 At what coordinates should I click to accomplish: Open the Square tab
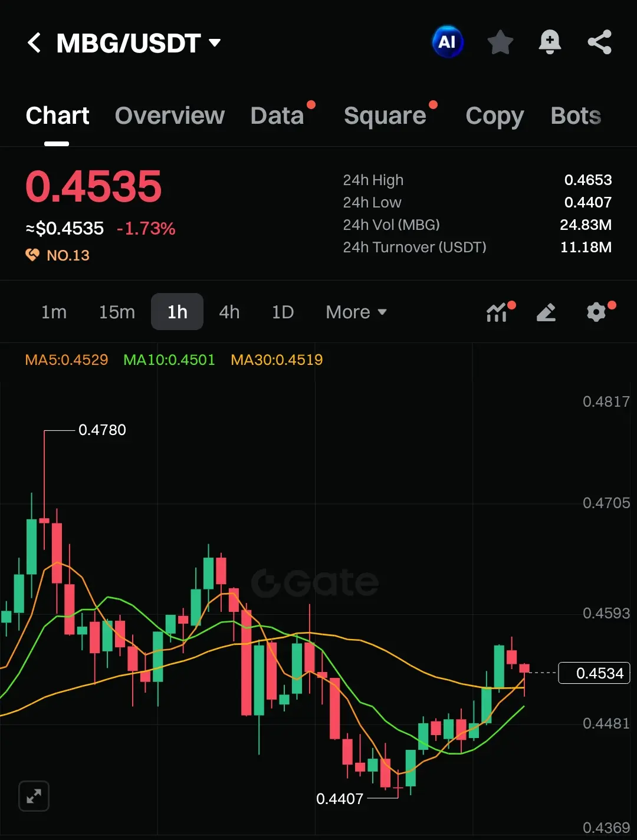pyautogui.click(x=385, y=116)
